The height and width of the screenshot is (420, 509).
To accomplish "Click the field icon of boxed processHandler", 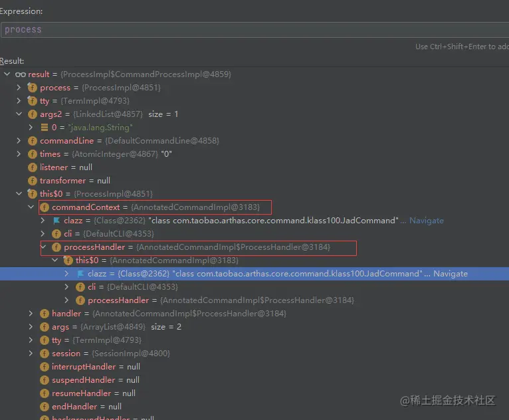I will (x=56, y=247).
